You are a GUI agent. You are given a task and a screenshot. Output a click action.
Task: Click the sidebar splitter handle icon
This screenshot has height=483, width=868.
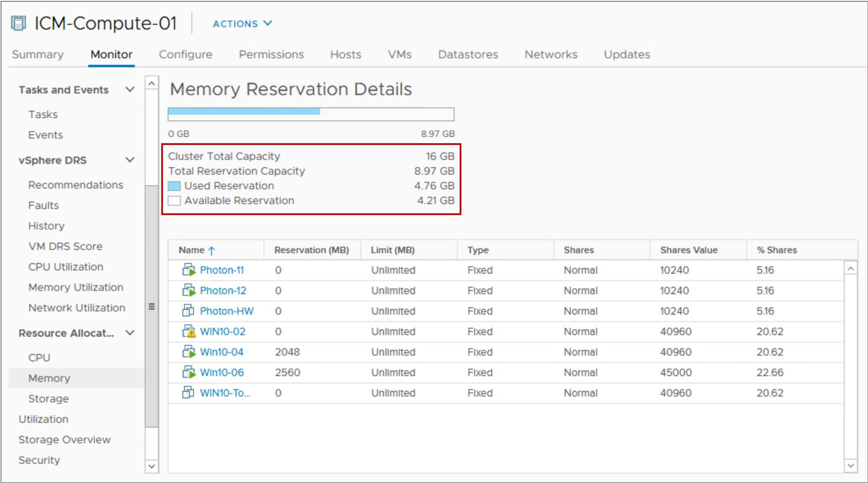(x=152, y=306)
